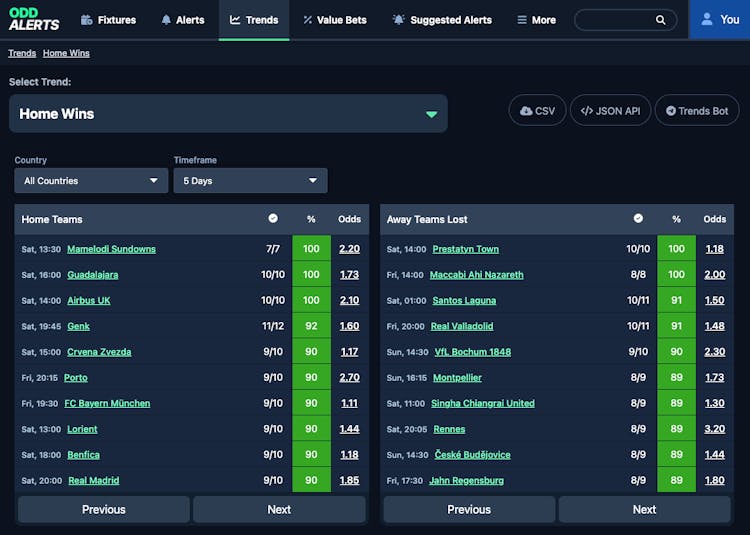Open FC Bayern München team link

[107, 404]
